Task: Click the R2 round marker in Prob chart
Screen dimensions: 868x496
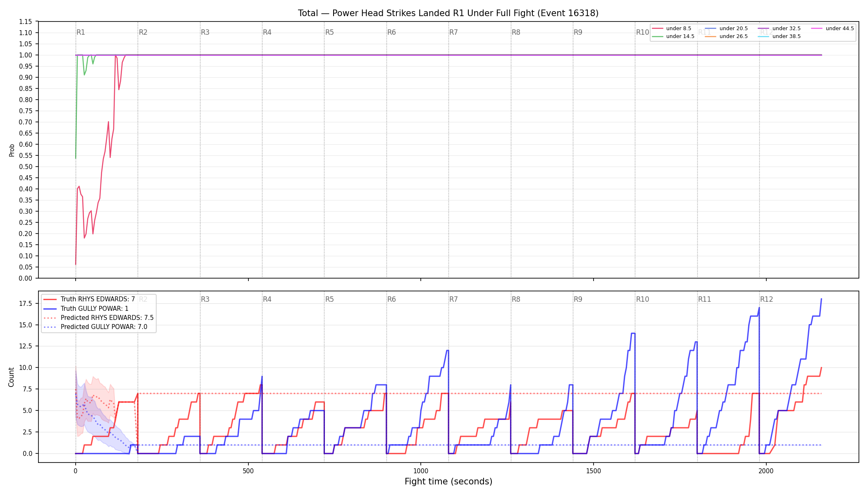Action: click(143, 32)
